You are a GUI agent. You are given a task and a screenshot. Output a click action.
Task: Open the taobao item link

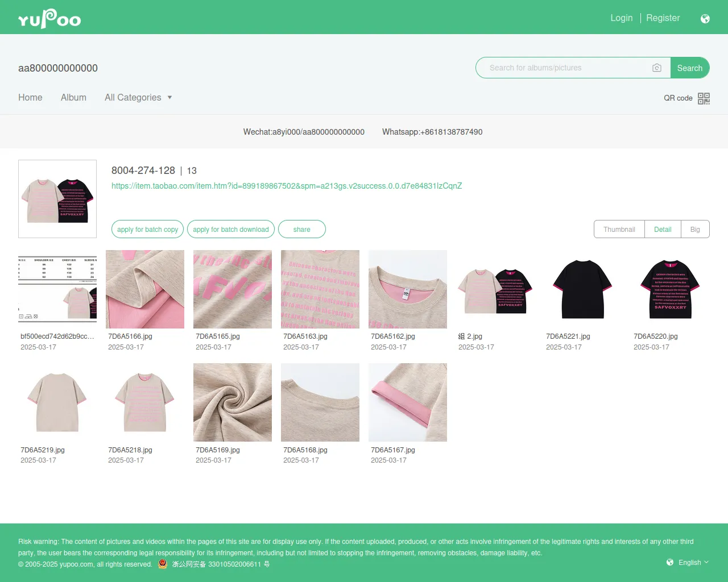[287, 186]
